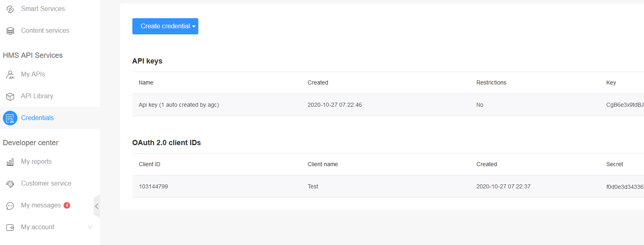Click the blue Credentials icon
Image resolution: width=644 pixels, height=245 pixels.
10,118
